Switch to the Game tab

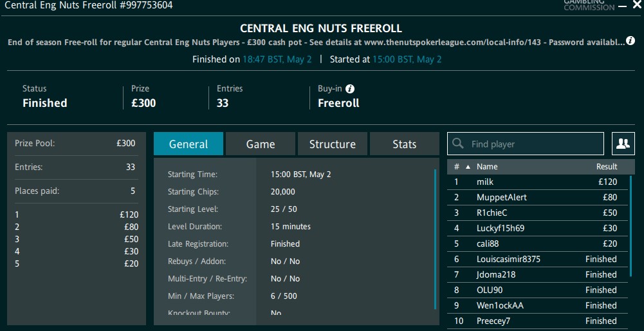[261, 144]
